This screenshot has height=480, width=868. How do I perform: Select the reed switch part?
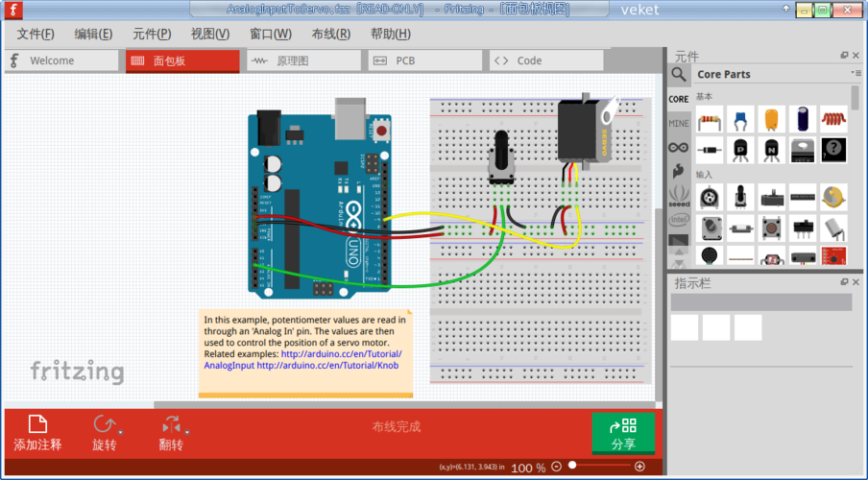[740, 228]
